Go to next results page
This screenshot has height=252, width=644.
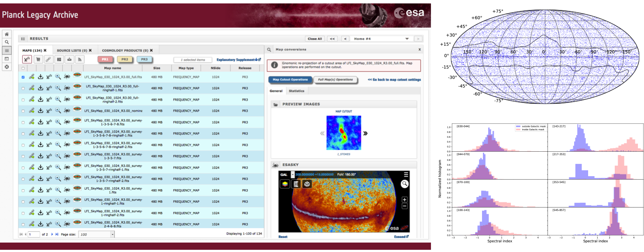pos(52,234)
